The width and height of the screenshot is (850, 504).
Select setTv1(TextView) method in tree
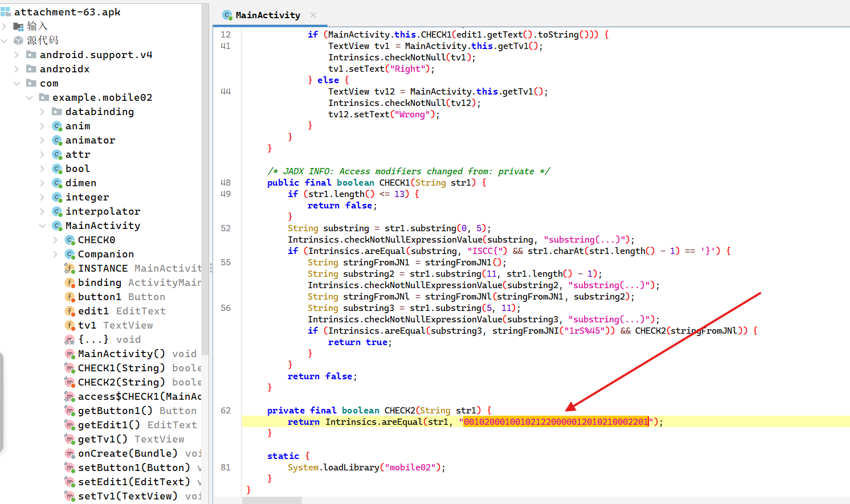click(x=133, y=496)
